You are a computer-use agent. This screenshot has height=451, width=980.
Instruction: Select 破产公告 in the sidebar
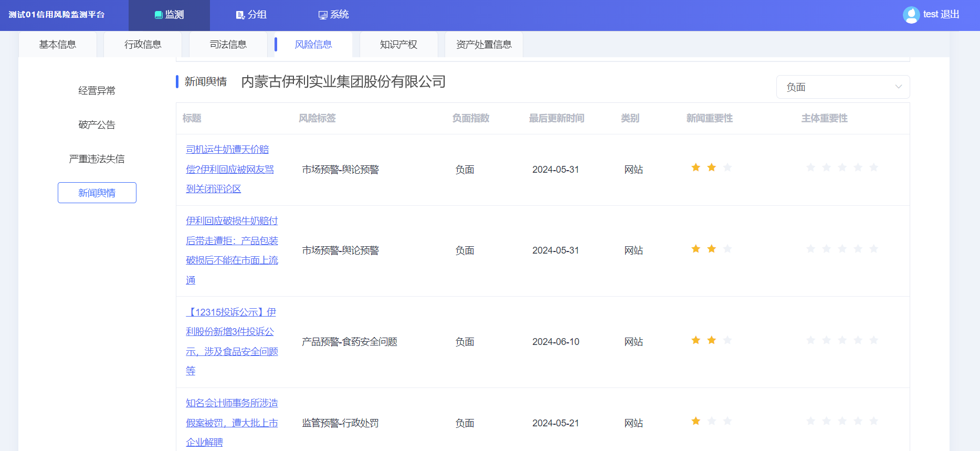pos(97,125)
